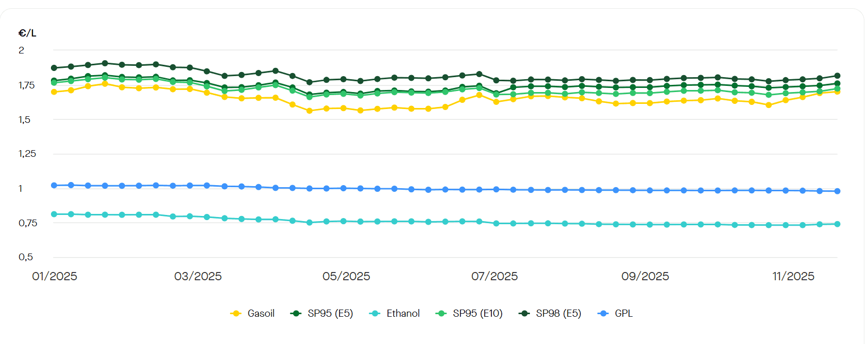Image resolution: width=868 pixels, height=344 pixels.
Task: Click the SP95 (E10) legend marker icon
Action: coord(441,314)
